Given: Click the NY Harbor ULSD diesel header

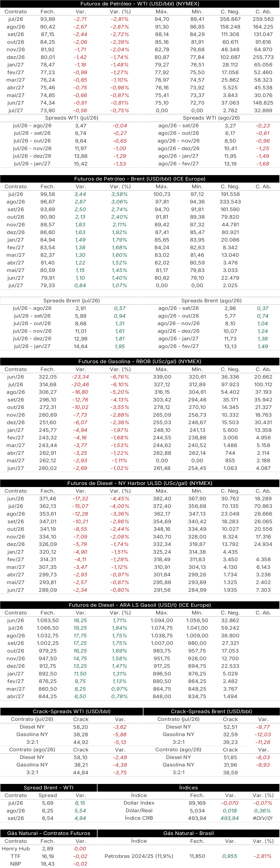Looking at the screenshot, I should click(x=140, y=483).
